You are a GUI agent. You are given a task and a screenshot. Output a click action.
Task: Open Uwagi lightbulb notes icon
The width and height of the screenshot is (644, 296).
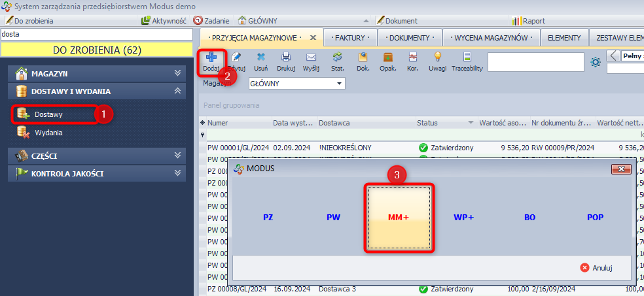[437, 58]
